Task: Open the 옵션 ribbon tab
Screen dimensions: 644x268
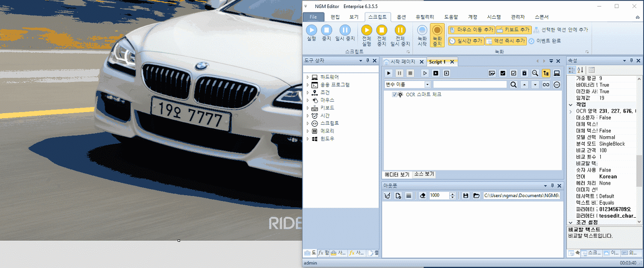Action: click(401, 17)
